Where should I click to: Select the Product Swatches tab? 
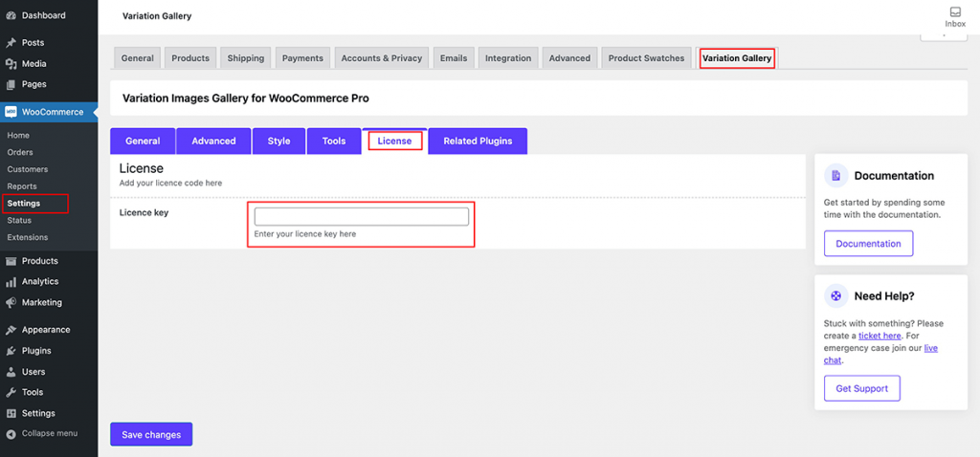pyautogui.click(x=646, y=58)
